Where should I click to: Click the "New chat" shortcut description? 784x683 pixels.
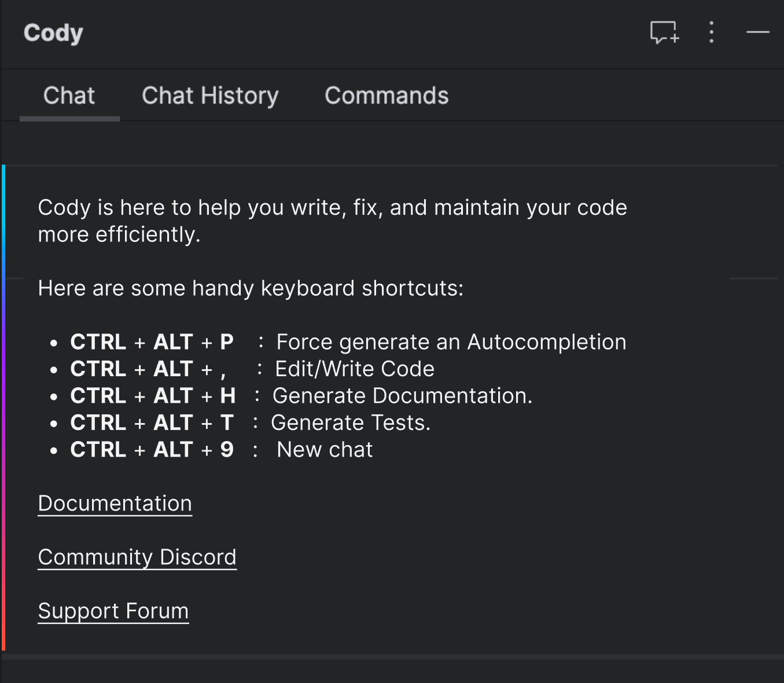pos(325,450)
